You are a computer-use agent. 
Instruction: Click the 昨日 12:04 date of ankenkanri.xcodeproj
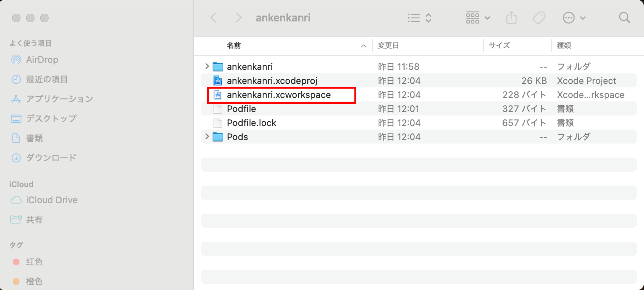point(399,81)
